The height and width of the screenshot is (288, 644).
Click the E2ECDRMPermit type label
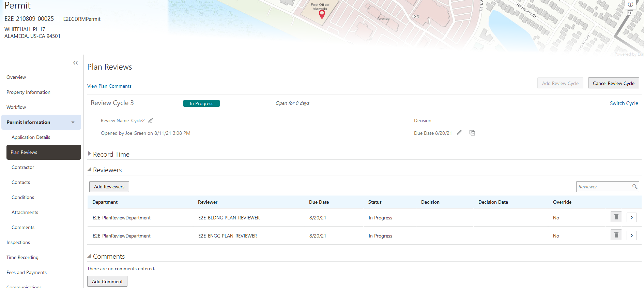[x=82, y=19]
